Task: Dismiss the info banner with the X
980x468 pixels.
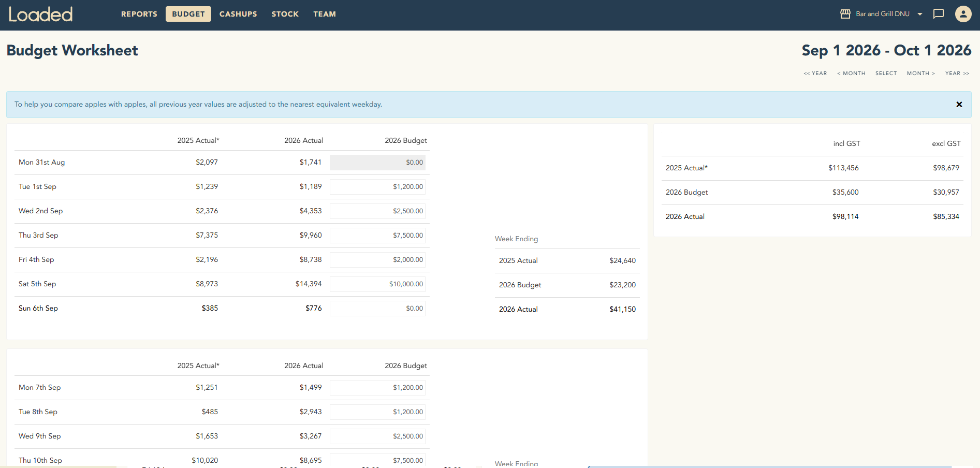Action: pos(959,105)
